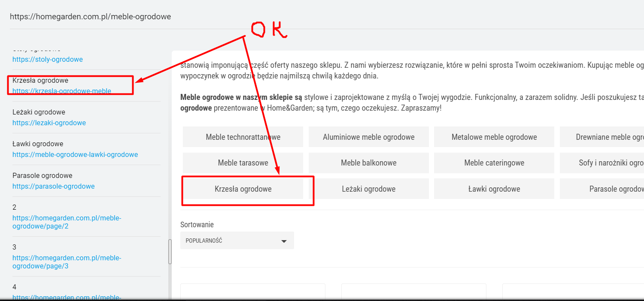Select the Meble tarasowe category
The width and height of the screenshot is (644, 301).
point(243,163)
